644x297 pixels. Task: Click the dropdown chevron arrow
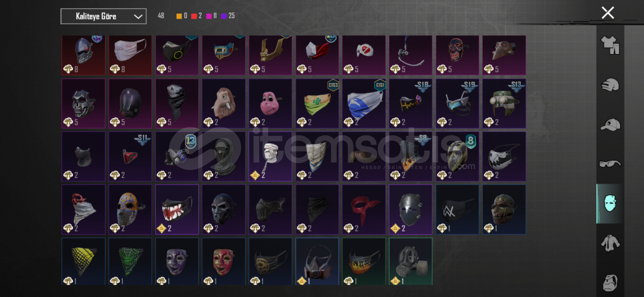coord(138,17)
